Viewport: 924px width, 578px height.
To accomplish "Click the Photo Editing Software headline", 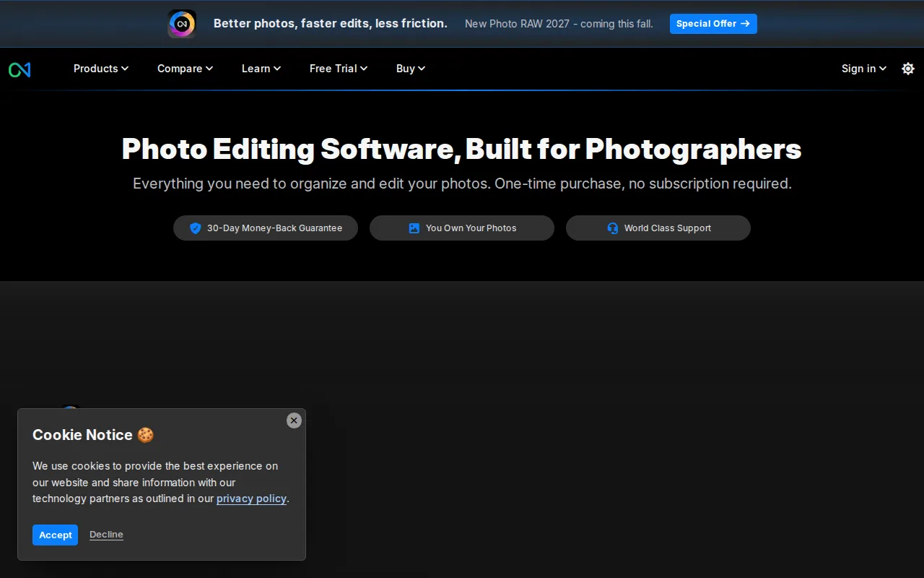I will click(x=462, y=150).
